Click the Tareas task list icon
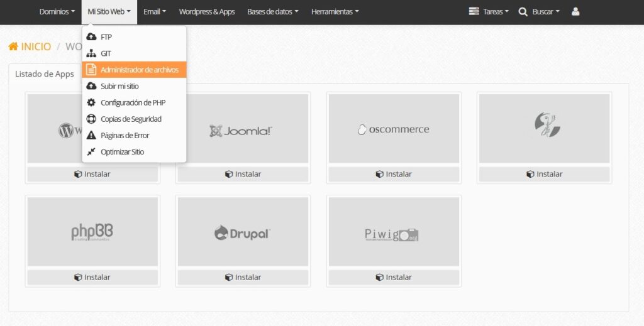The height and width of the screenshot is (326, 644). (x=474, y=11)
